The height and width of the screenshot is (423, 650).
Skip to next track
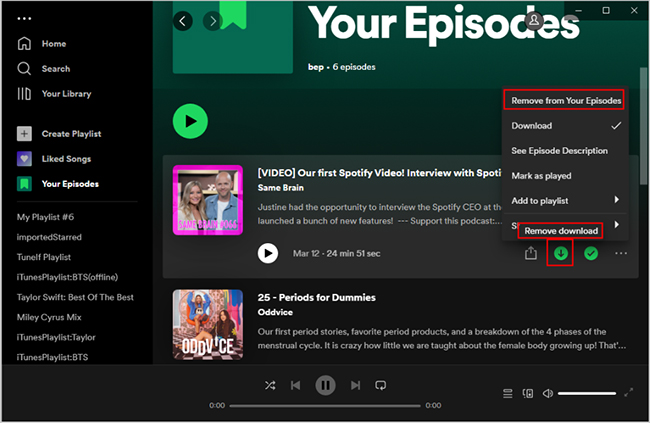[355, 385]
